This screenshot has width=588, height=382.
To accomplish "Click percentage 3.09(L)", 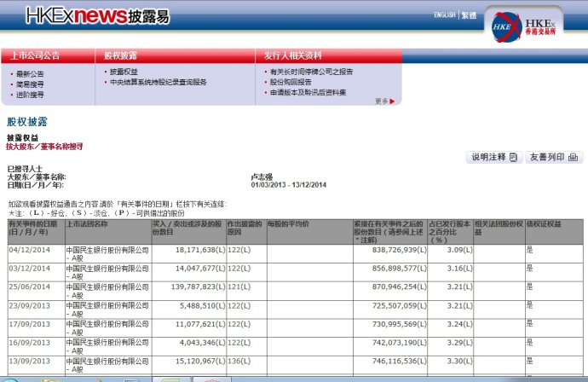I will [x=460, y=250].
